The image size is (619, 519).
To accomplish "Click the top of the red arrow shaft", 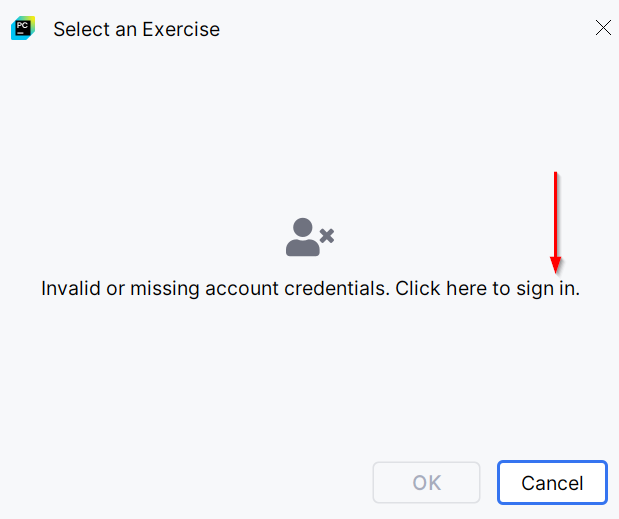I will pos(555,175).
